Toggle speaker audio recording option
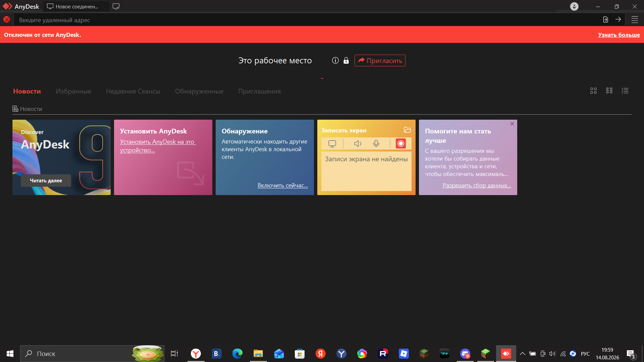 point(358,144)
